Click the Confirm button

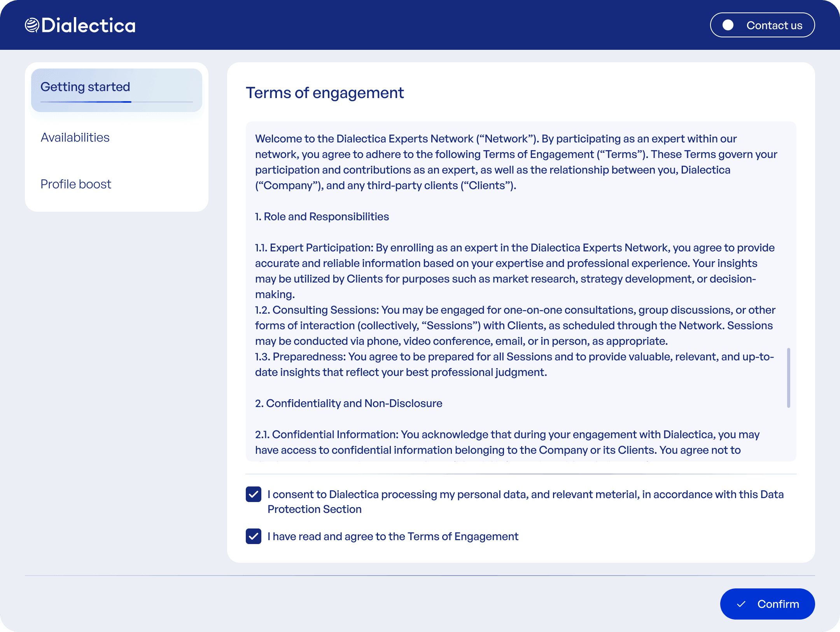tap(767, 604)
